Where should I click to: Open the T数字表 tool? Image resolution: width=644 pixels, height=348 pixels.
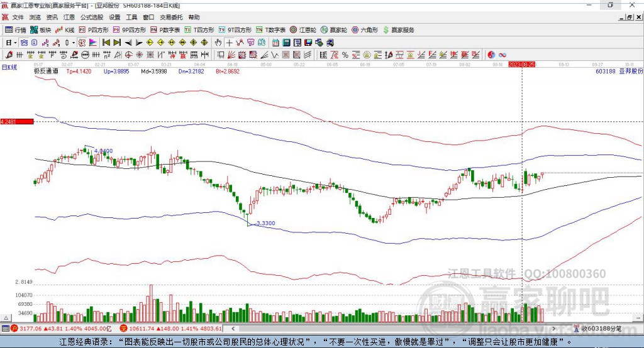[x=270, y=30]
